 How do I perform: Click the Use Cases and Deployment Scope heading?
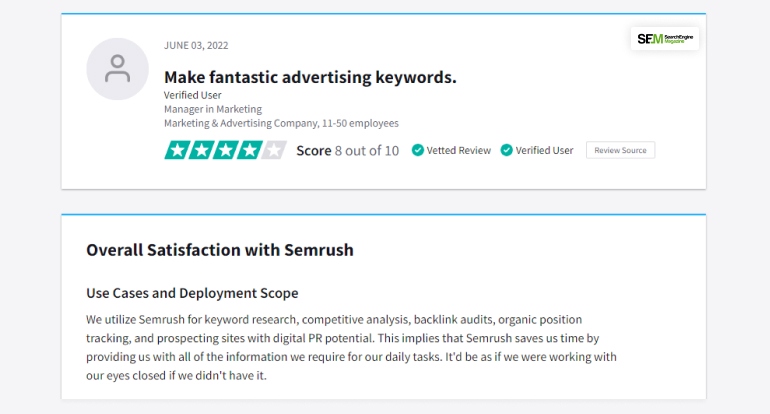point(192,293)
